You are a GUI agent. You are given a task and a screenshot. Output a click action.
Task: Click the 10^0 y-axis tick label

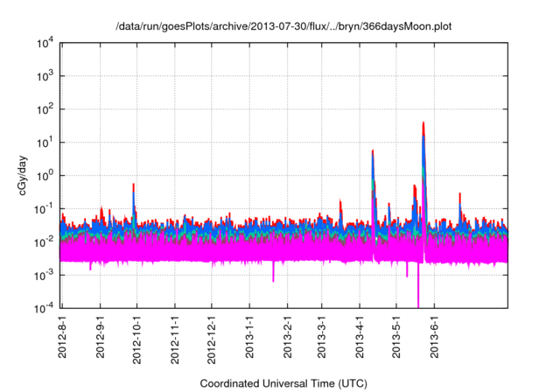pos(43,175)
